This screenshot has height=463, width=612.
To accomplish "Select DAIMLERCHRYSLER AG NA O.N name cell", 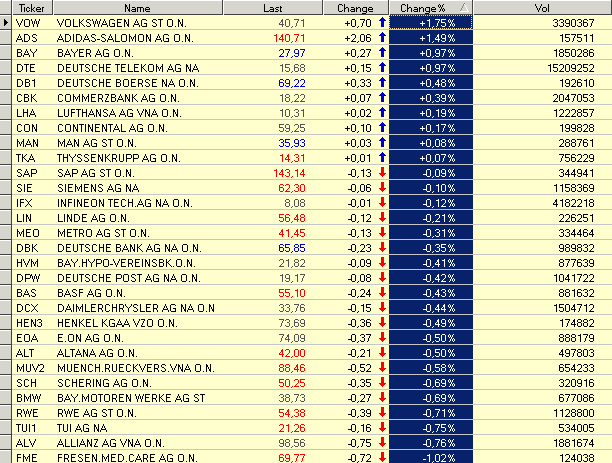I will pos(136,308).
